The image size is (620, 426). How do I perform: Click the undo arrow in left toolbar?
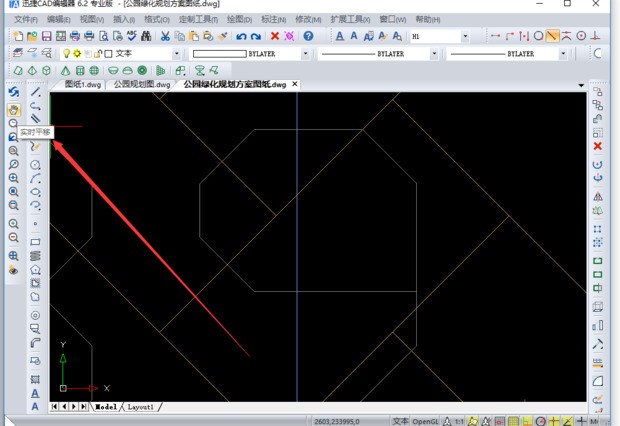tap(14, 92)
